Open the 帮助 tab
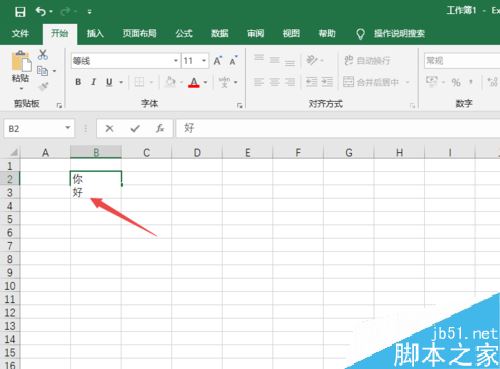Screen dimensions: 500x369 pyautogui.click(x=327, y=33)
